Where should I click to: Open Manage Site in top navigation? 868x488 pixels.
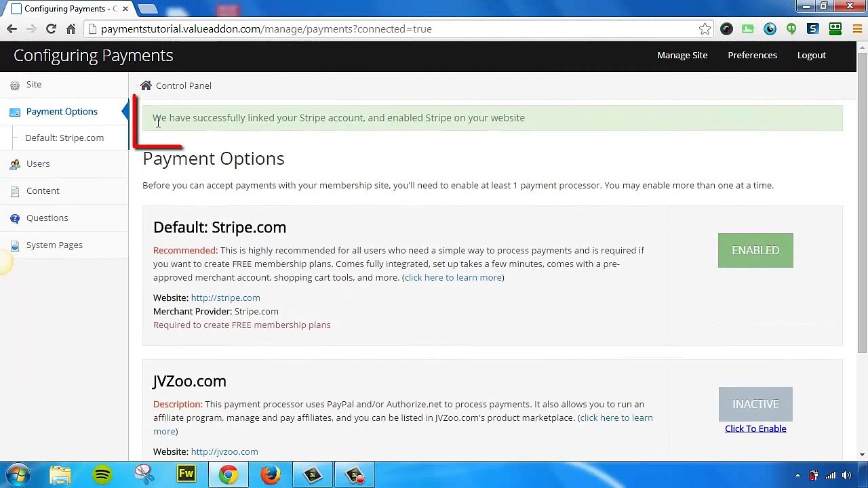(682, 55)
